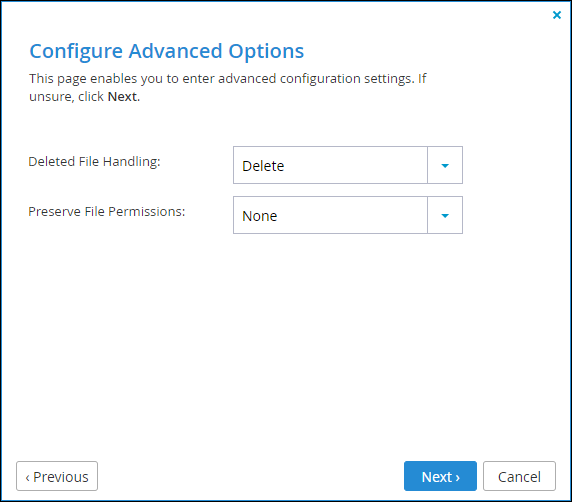The height and width of the screenshot is (502, 572).
Task: Click the left chevron on the Previous button
Action: pos(27,478)
